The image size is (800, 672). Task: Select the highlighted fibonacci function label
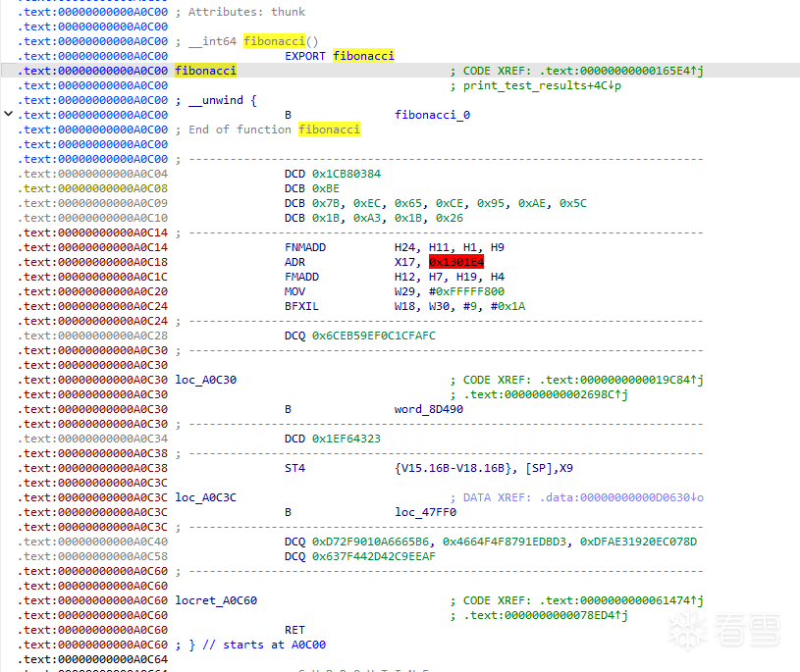tap(205, 71)
